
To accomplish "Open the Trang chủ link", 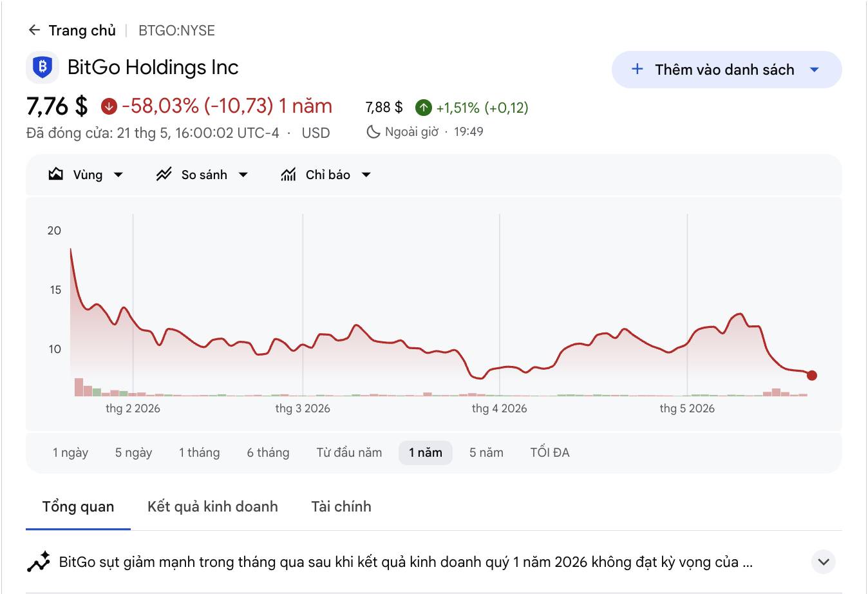I will click(82, 30).
